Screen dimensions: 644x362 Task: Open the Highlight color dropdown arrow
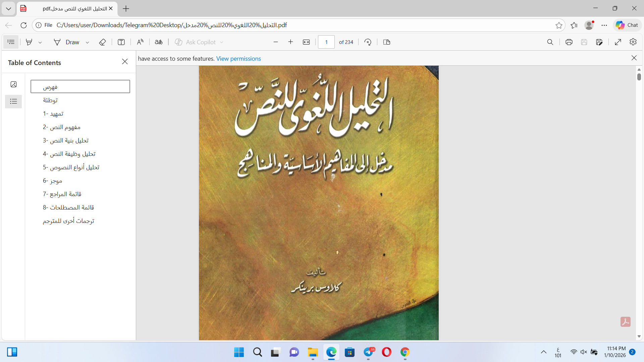pos(40,43)
